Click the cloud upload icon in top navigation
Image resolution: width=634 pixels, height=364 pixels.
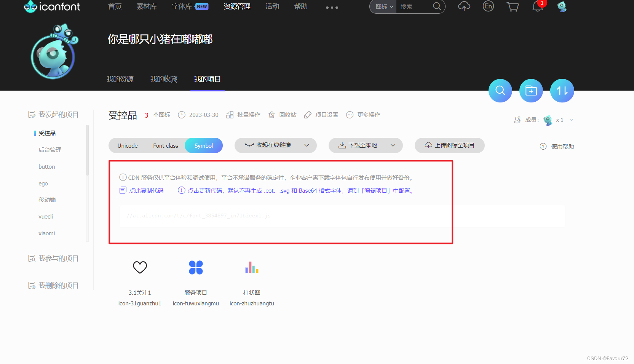(x=464, y=6)
